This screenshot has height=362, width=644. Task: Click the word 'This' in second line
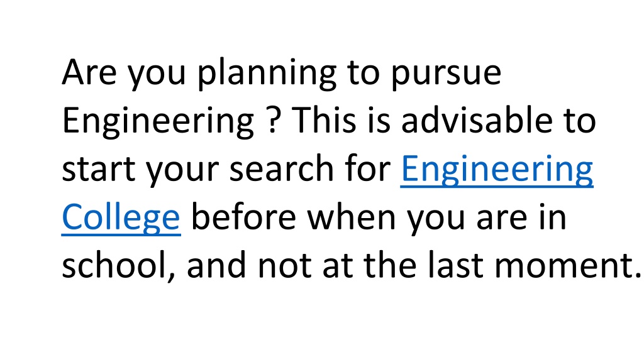click(324, 119)
